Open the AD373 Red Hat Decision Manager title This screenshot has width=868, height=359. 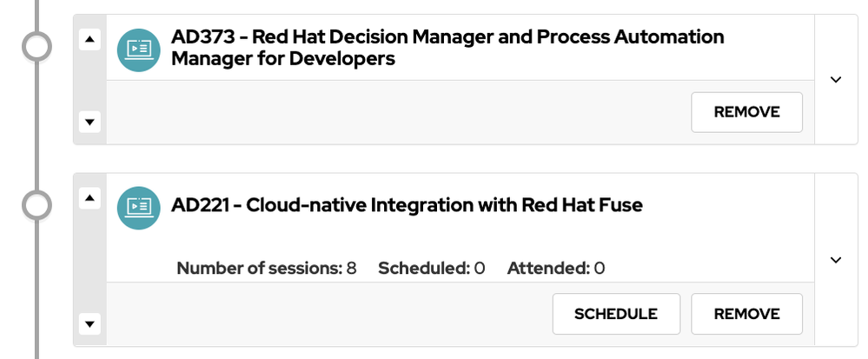447,48
